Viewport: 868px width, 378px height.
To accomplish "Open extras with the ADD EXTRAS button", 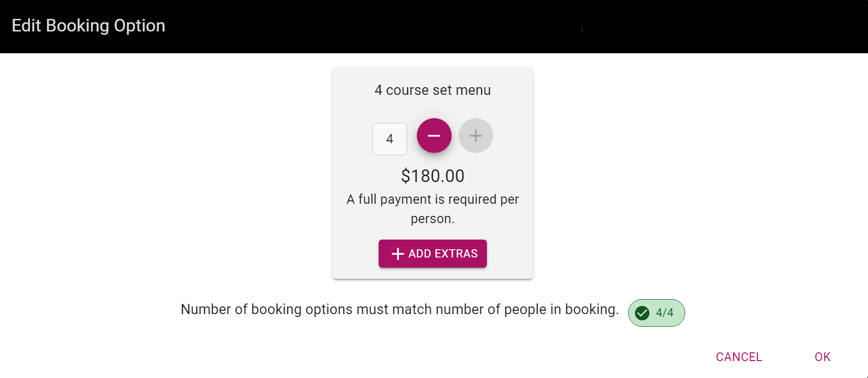I will (432, 253).
